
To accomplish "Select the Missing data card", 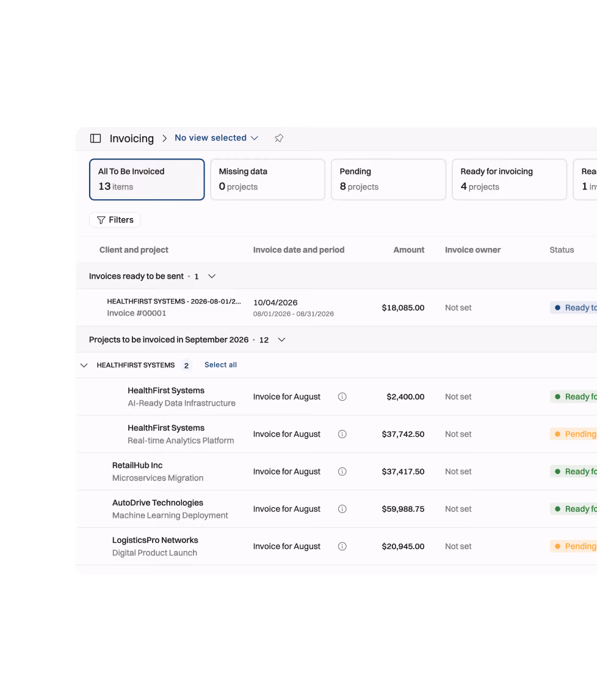I will tap(268, 180).
